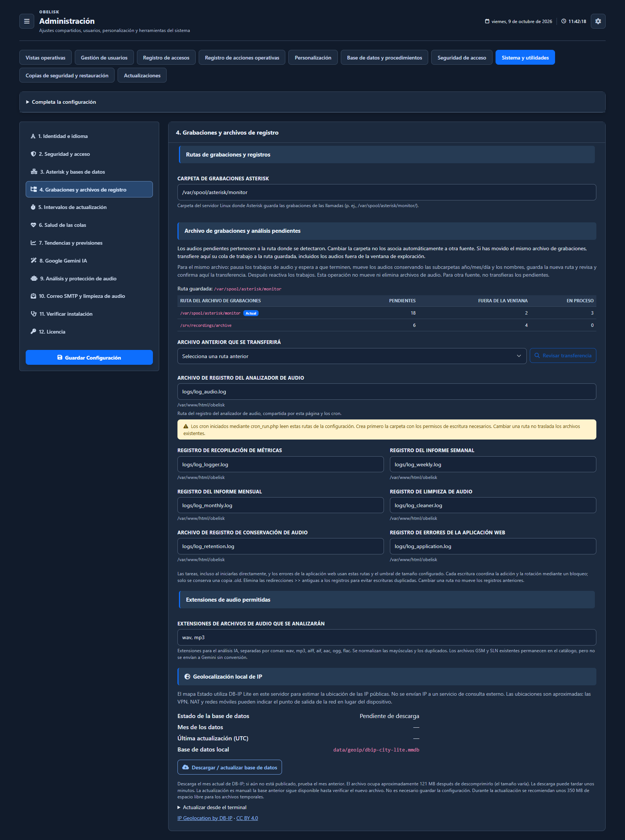Viewport: 625px width, 840px height.
Task: Click the settings gear icon
Action: [598, 21]
